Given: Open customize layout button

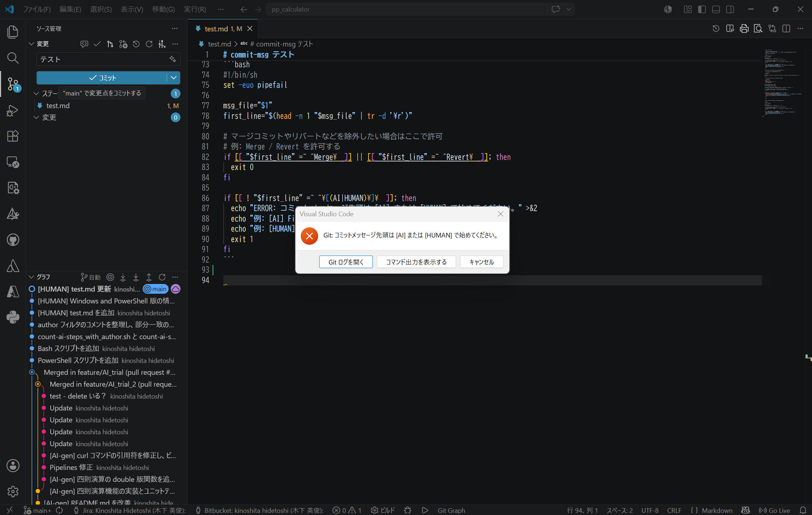Looking at the screenshot, I should pos(688,9).
